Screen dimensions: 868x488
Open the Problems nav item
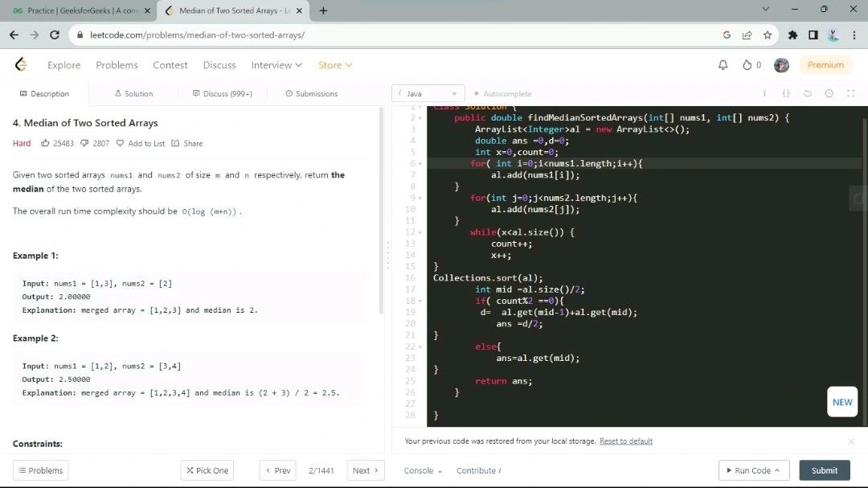pos(117,65)
